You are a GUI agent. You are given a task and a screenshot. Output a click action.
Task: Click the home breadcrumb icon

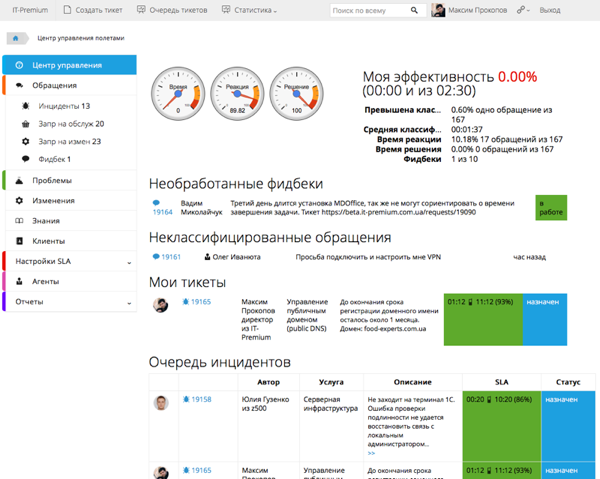click(x=16, y=38)
